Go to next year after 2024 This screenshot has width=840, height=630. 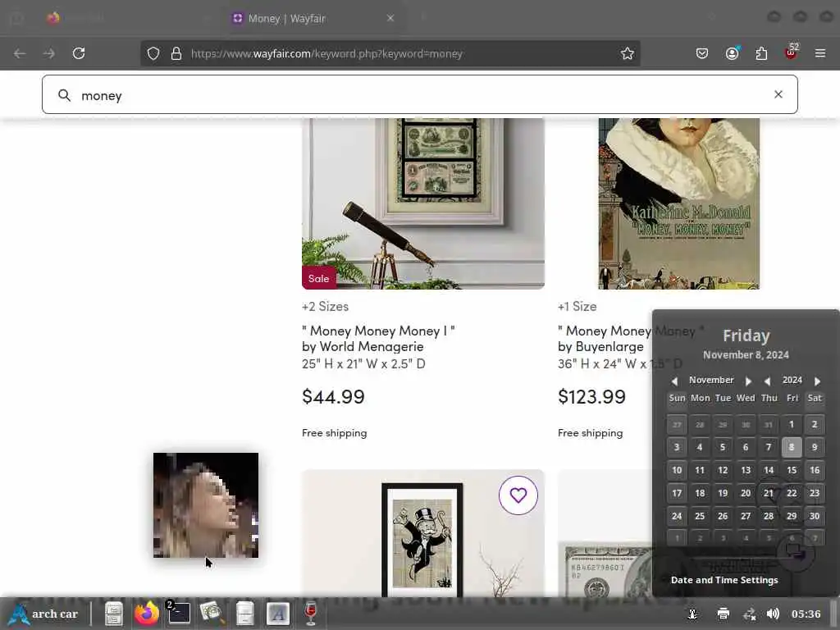818,381
